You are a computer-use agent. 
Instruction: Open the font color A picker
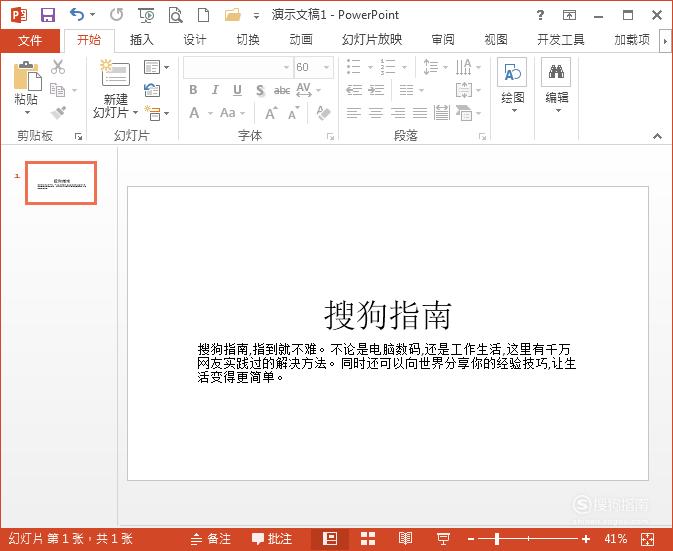click(194, 113)
